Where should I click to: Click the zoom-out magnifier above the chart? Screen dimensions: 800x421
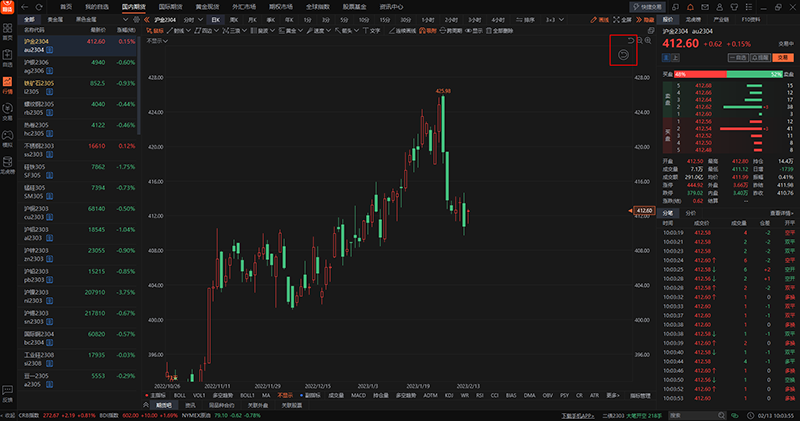pos(640,40)
